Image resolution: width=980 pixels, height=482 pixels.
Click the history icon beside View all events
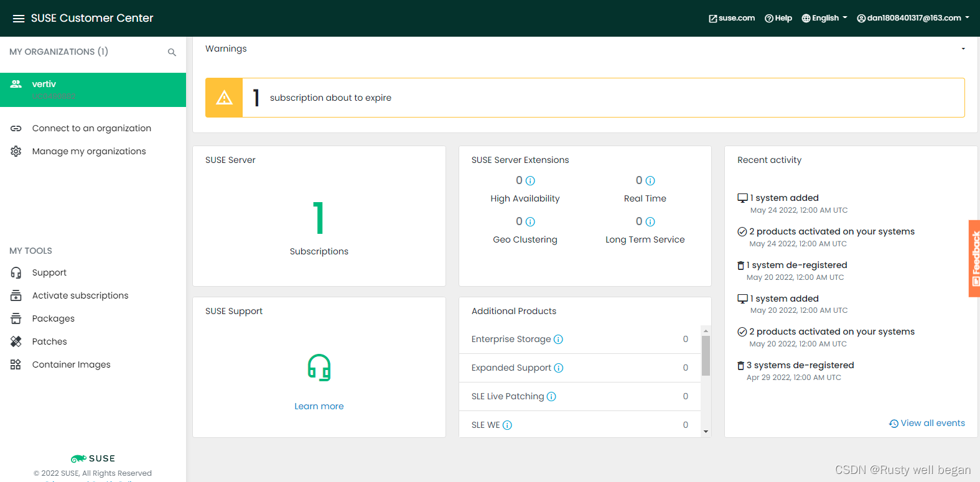tap(894, 424)
